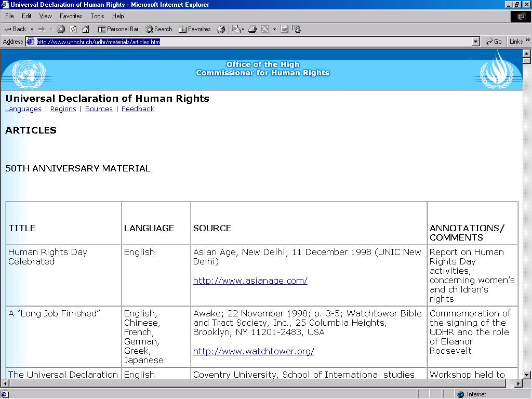
Task: Click '50TH ANNIVERSARY MATERIAL' text
Action: click(x=78, y=168)
